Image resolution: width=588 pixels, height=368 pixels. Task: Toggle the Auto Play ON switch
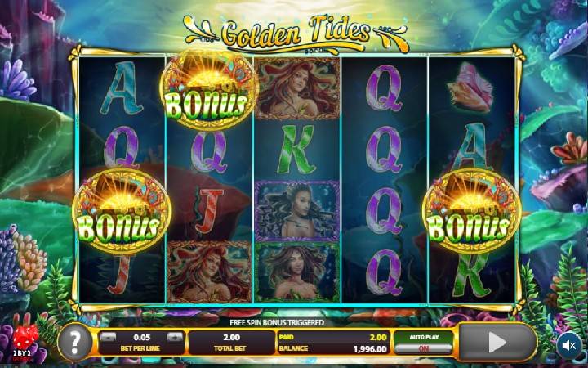tap(423, 349)
